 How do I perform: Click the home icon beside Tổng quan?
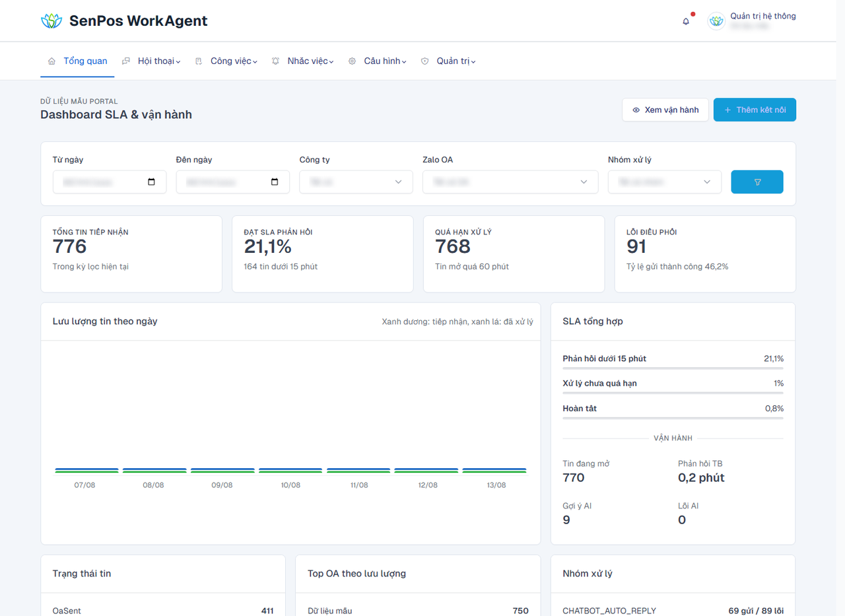coord(51,61)
